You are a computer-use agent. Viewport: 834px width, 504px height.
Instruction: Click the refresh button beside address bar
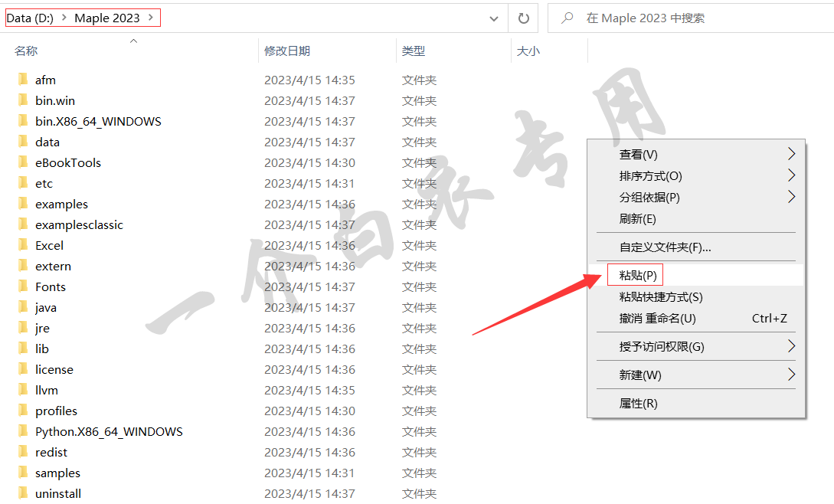coord(523,18)
